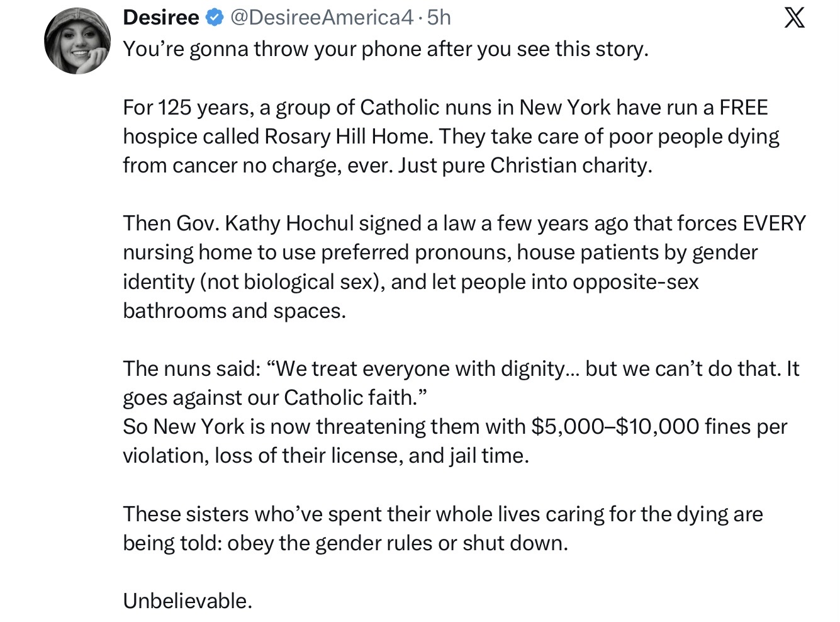The height and width of the screenshot is (622, 840).
Task: Click the final word Unbelievable
Action: (x=188, y=601)
